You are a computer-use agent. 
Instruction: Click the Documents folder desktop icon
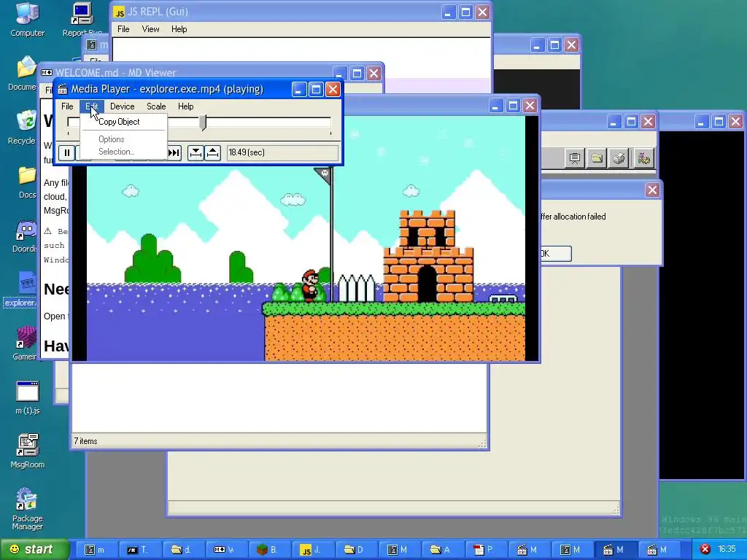point(24,74)
